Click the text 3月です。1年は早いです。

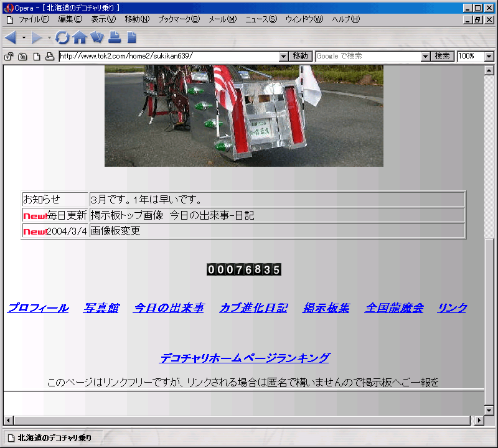[146, 200]
